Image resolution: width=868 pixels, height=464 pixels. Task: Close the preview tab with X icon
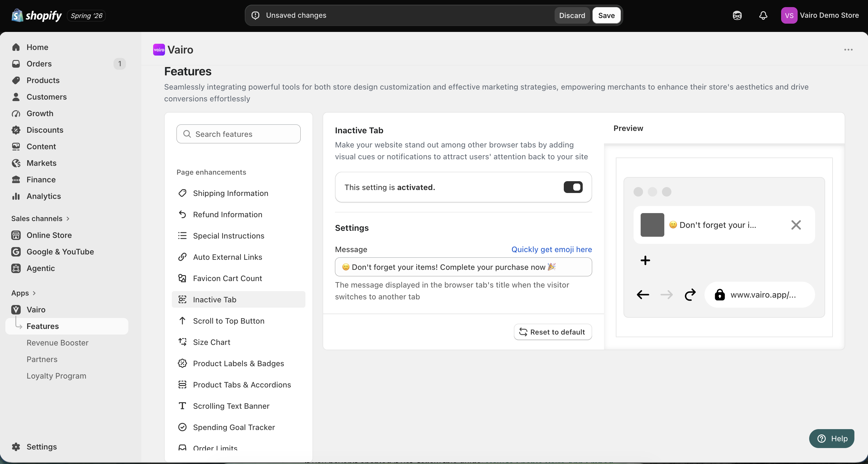(796, 225)
